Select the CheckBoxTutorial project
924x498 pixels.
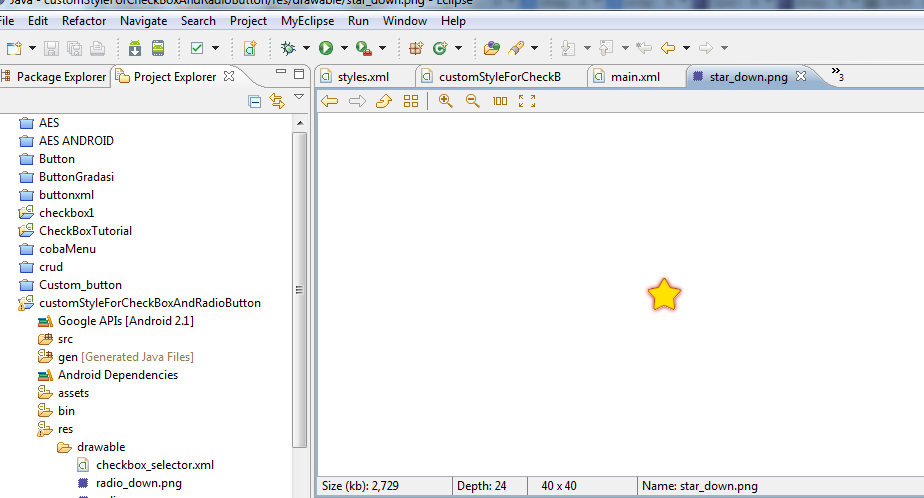(x=85, y=231)
